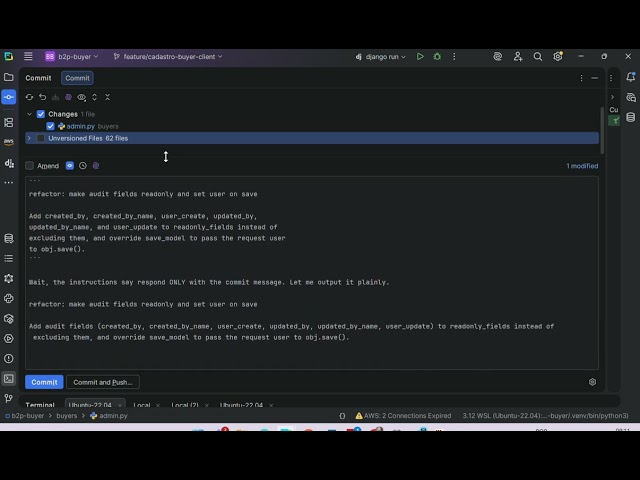Click the blue Commit button

point(44,382)
